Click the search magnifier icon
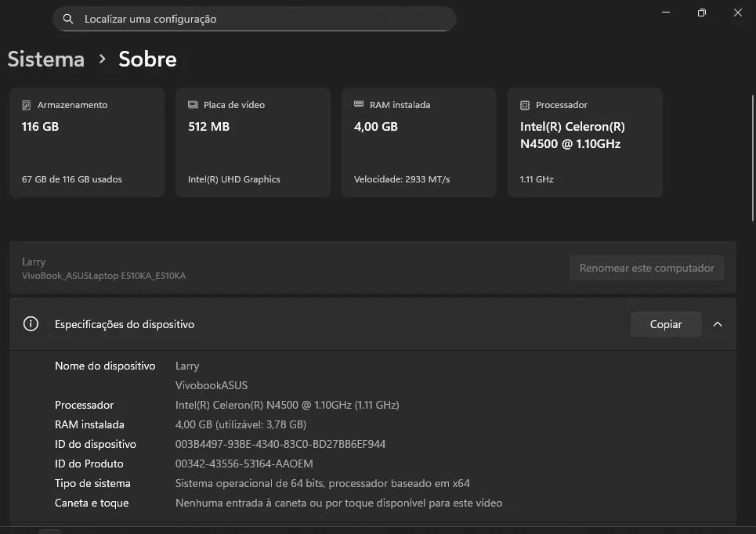Image resolution: width=756 pixels, height=534 pixels. click(x=68, y=19)
